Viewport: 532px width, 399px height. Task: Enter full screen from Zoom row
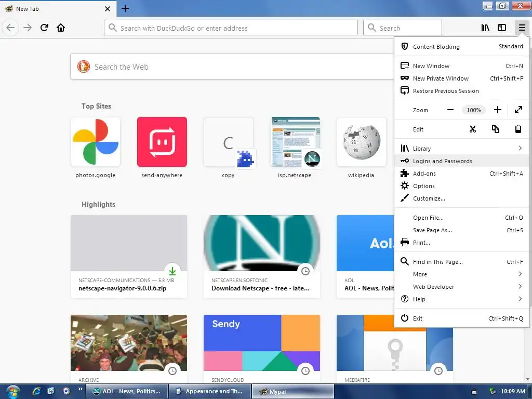tap(518, 110)
